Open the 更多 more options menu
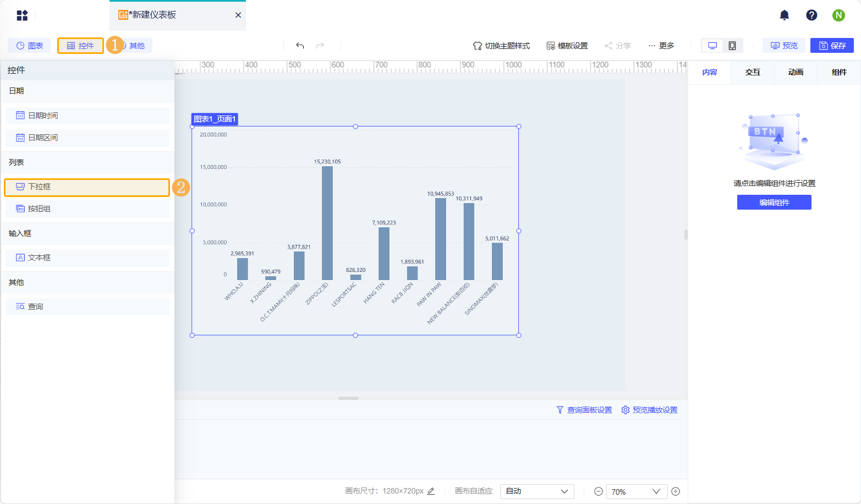Image resolution: width=861 pixels, height=504 pixels. (x=661, y=46)
